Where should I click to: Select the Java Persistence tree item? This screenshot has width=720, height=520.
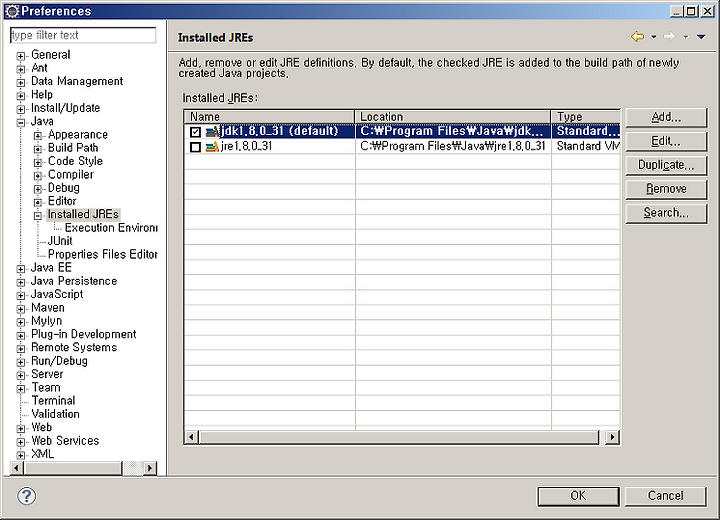(74, 281)
